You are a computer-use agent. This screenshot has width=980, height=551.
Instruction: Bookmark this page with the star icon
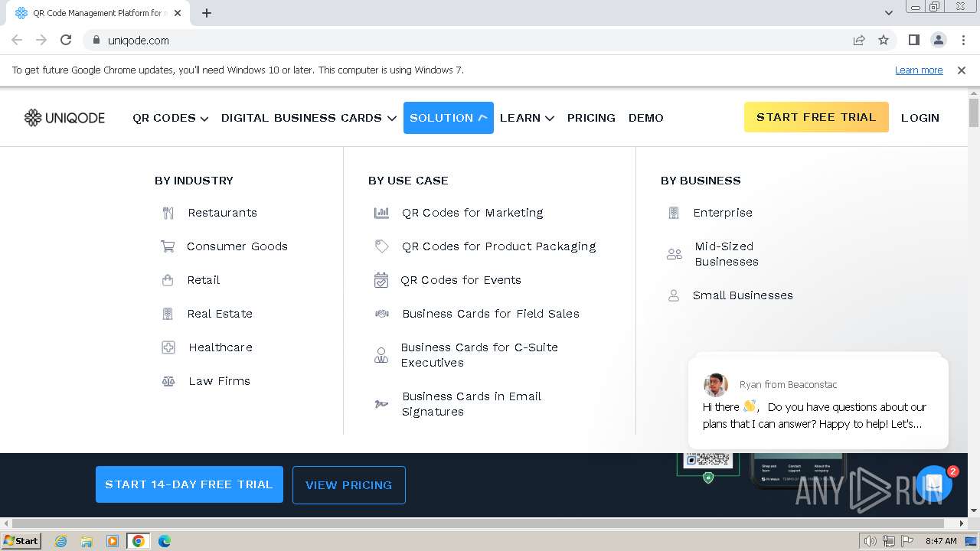[x=884, y=40]
